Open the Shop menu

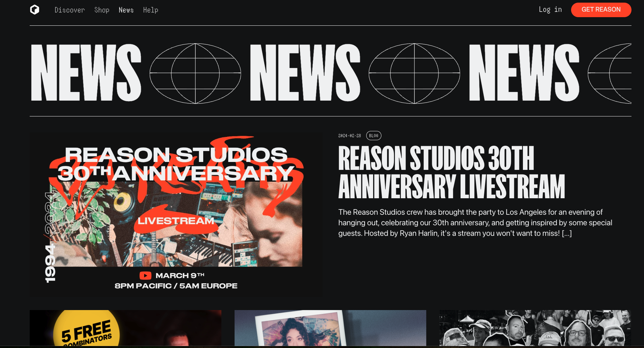point(102,10)
